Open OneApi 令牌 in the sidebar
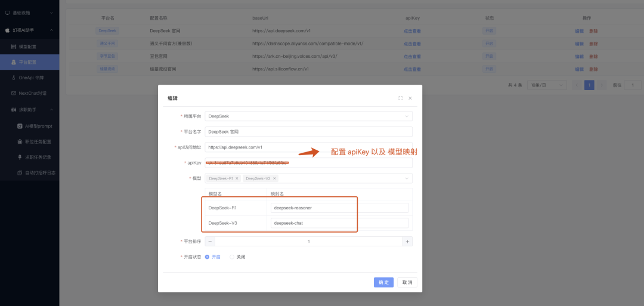The image size is (644, 306). pos(30,78)
